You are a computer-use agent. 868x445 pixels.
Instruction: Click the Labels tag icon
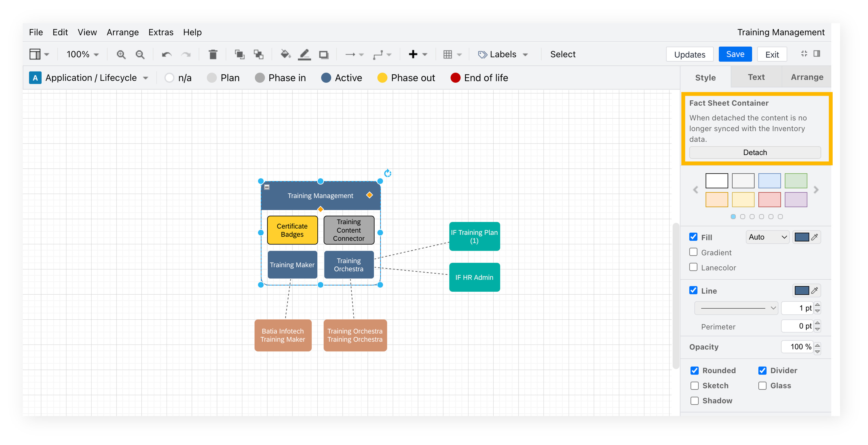coord(483,55)
